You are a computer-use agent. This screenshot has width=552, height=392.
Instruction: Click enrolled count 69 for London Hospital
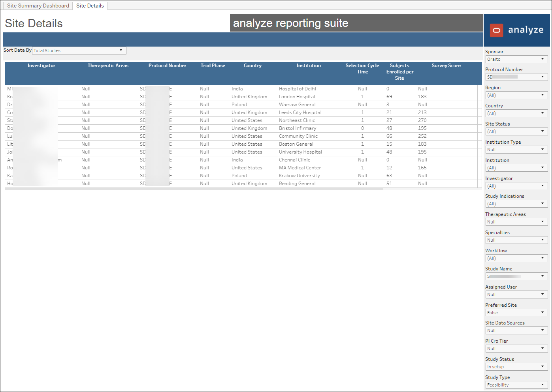pos(389,97)
